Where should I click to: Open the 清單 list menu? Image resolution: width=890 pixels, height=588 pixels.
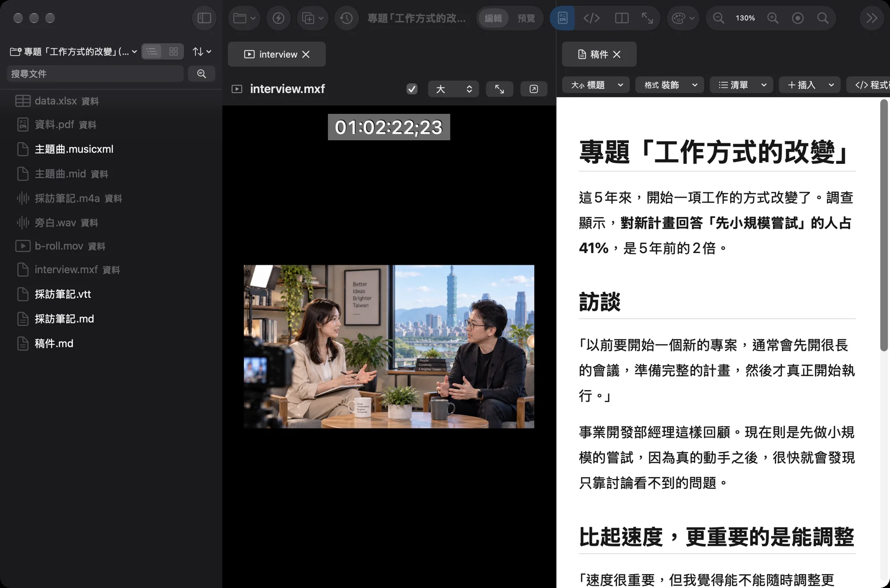[741, 85]
